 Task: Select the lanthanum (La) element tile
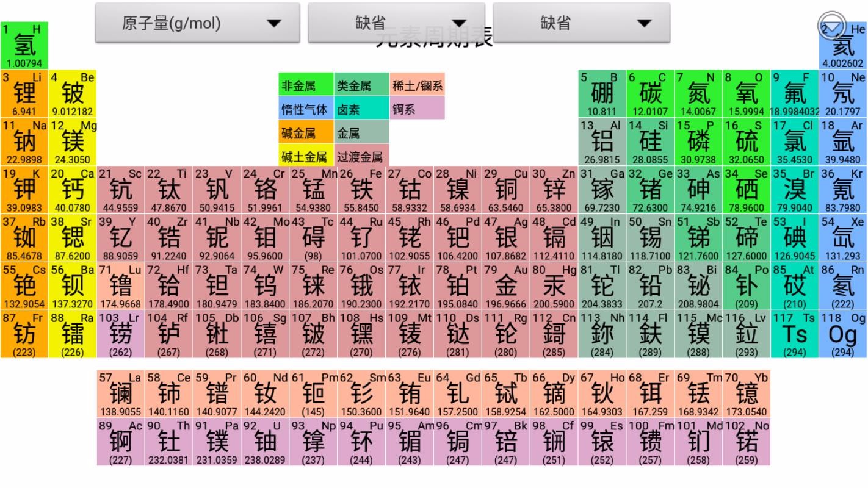[120, 394]
